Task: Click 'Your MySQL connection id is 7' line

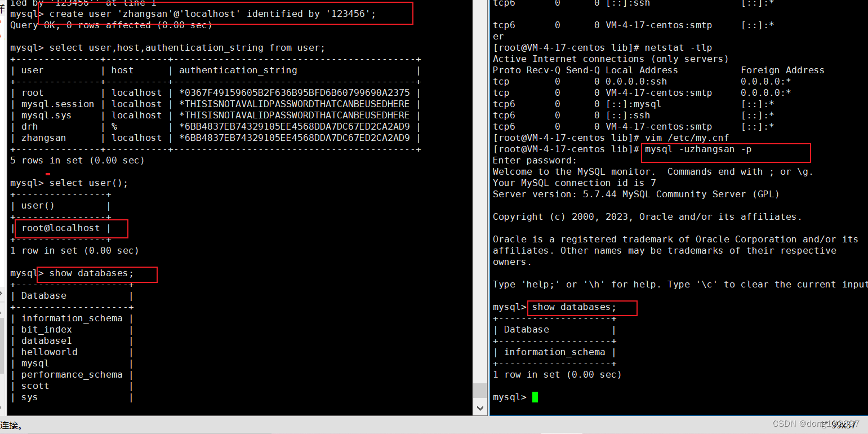Action: 574,183
